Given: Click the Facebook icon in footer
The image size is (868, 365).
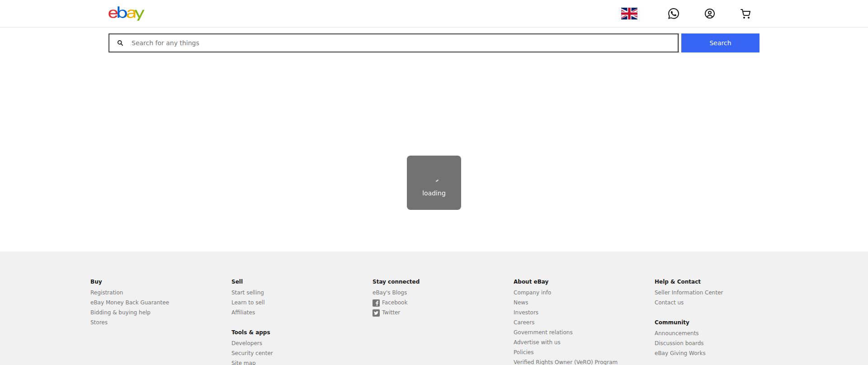Looking at the screenshot, I should click(376, 303).
